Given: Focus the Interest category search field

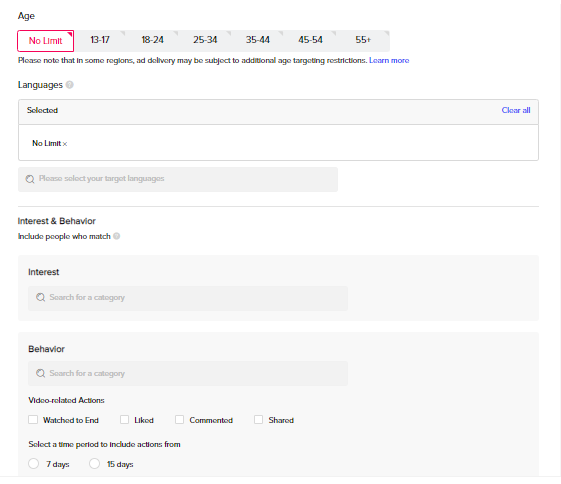Looking at the screenshot, I should point(188,298).
